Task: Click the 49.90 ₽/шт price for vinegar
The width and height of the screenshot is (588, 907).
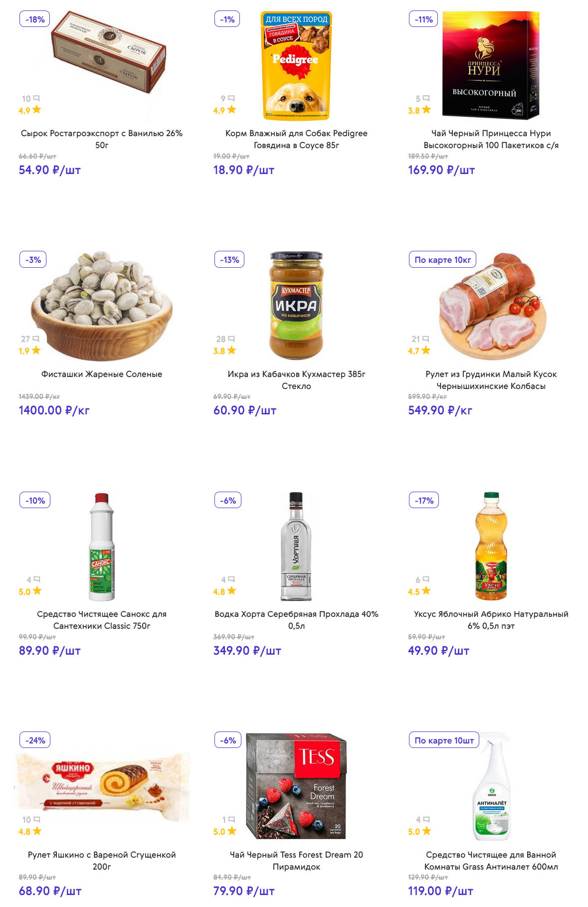Action: coord(438,651)
